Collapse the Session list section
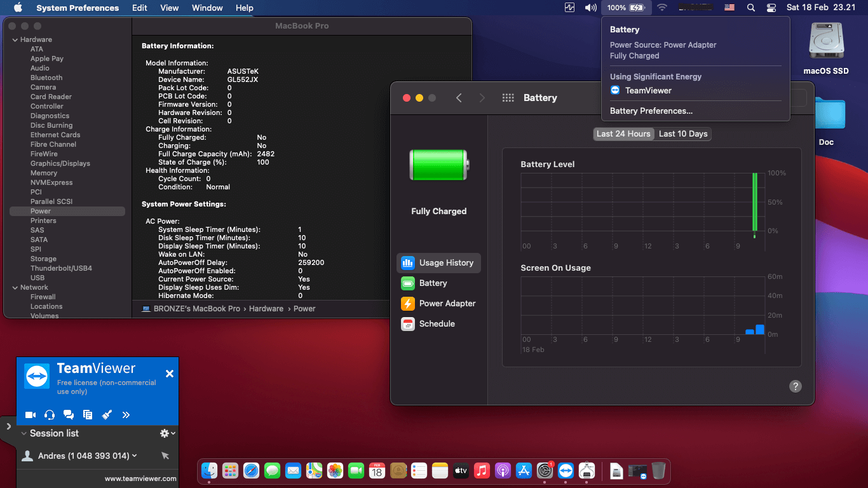Viewport: 868px width, 488px height. 24,433
